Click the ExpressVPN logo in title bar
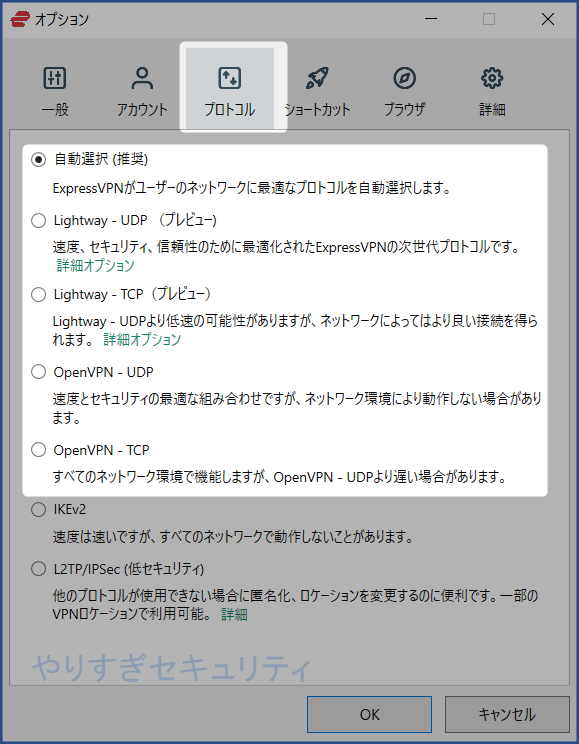The image size is (579, 744). click(x=20, y=19)
